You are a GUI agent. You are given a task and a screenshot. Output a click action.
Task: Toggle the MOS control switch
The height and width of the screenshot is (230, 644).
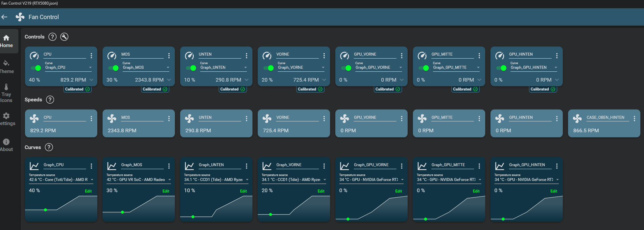tap(113, 68)
